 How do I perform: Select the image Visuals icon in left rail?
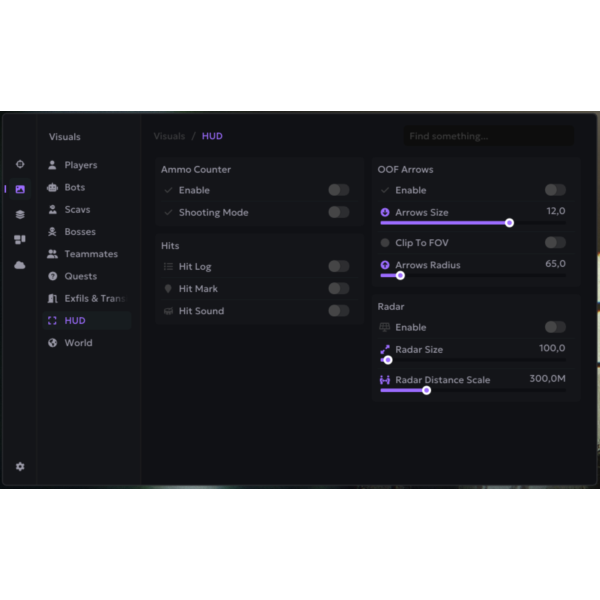point(20,189)
